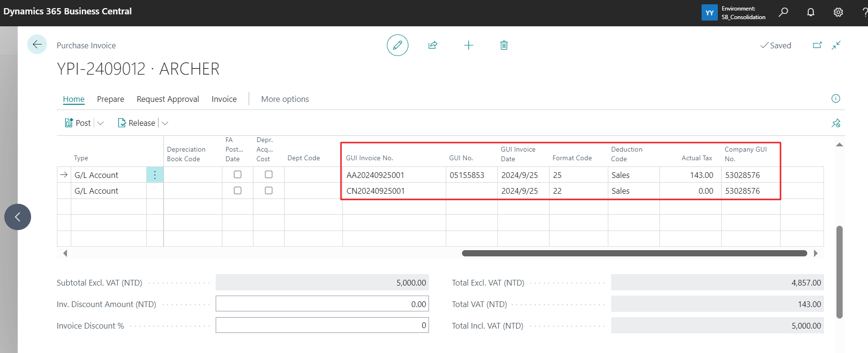
Task: Create new record with plus icon
Action: 469,45
